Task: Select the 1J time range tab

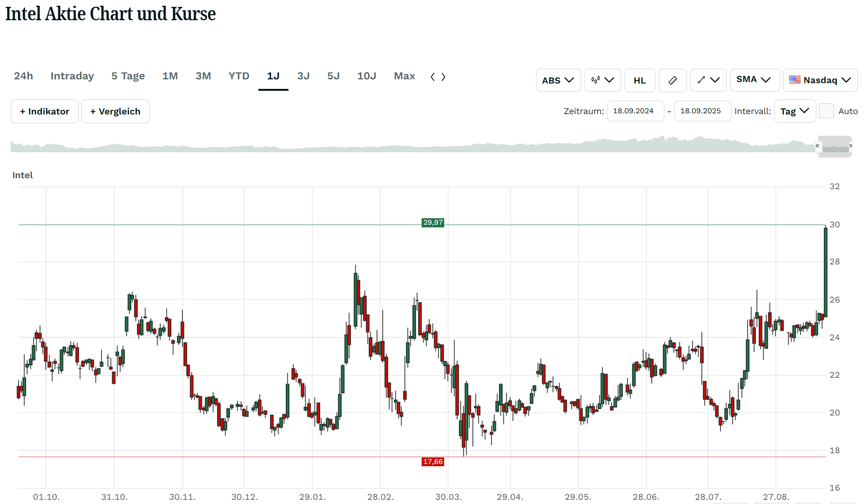Action: point(273,76)
